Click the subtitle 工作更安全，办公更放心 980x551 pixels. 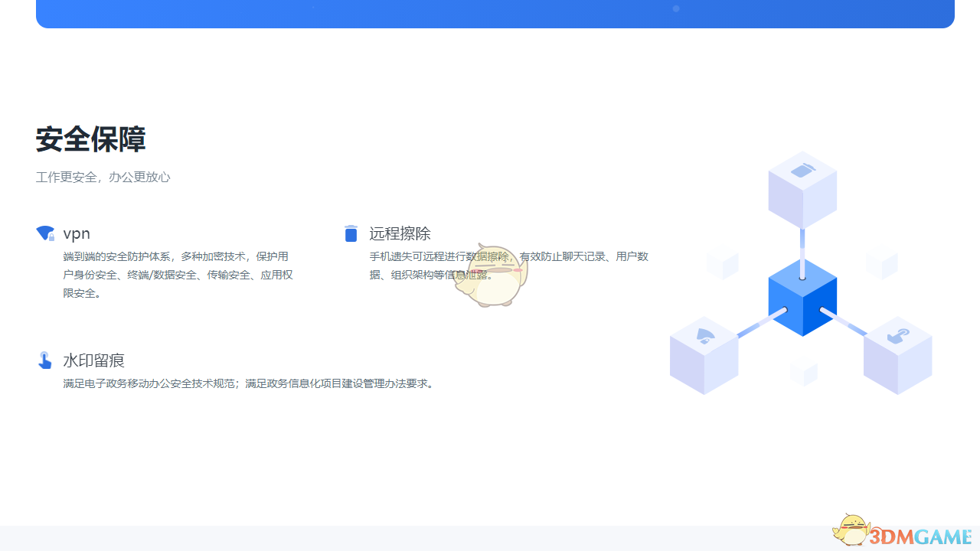coord(103,177)
